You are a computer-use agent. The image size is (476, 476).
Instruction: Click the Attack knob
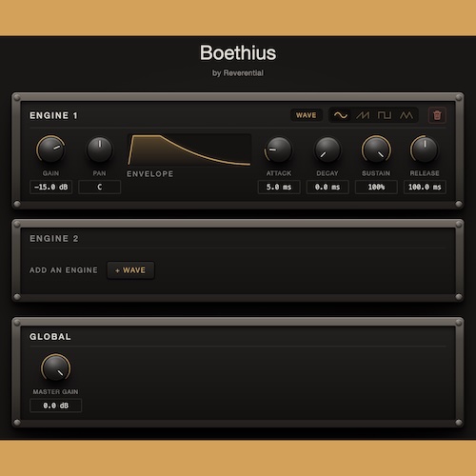(x=279, y=149)
